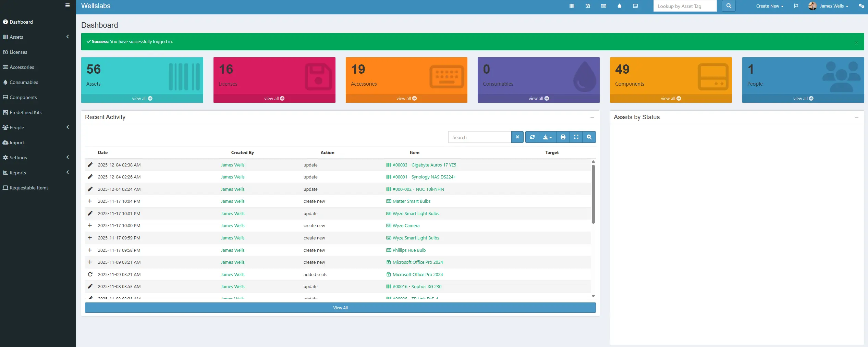
Task: Open the Create New dropdown
Action: click(x=770, y=6)
